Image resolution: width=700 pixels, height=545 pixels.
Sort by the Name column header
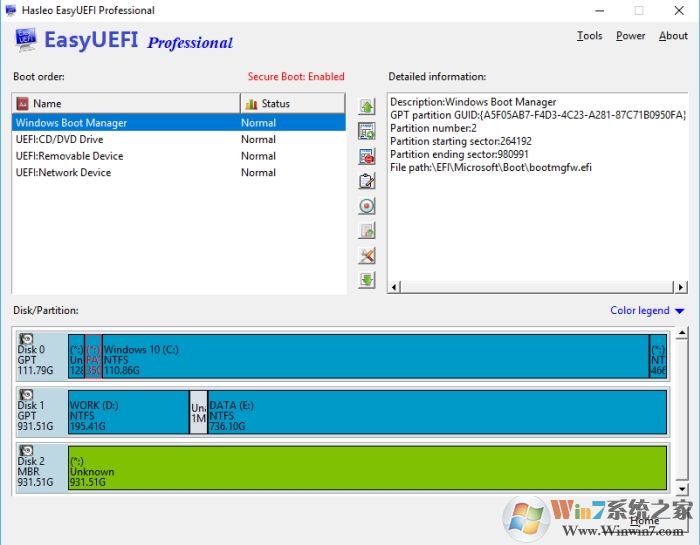point(126,104)
